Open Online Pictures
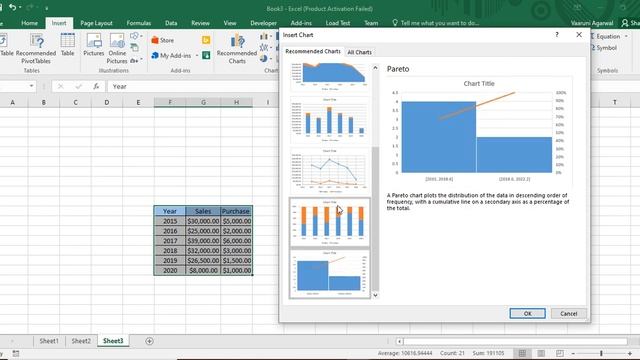This screenshot has width=640, height=360. (x=117, y=49)
